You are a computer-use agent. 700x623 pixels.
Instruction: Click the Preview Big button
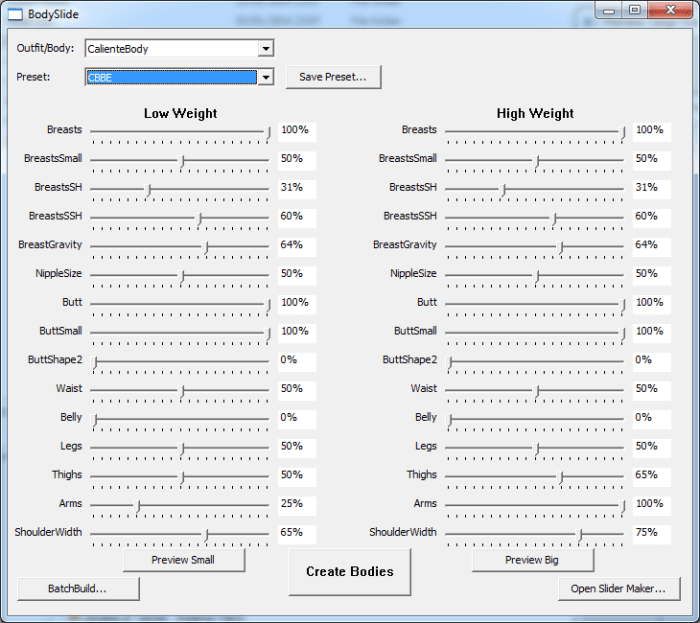[x=532, y=560]
